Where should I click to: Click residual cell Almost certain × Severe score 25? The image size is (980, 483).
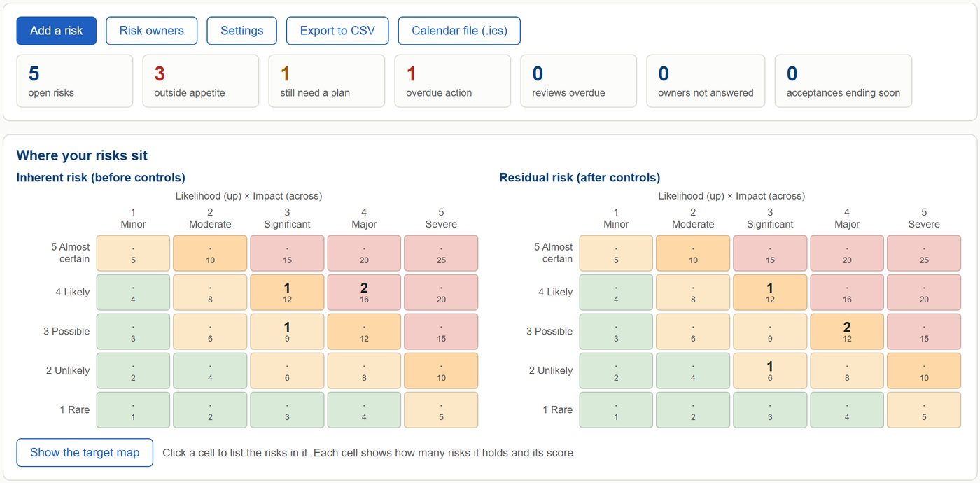(924, 253)
